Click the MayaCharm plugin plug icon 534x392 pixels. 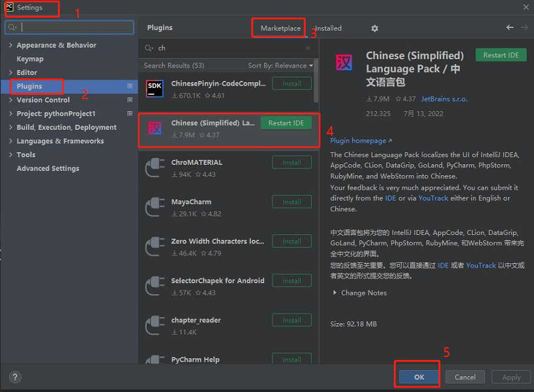click(x=155, y=207)
